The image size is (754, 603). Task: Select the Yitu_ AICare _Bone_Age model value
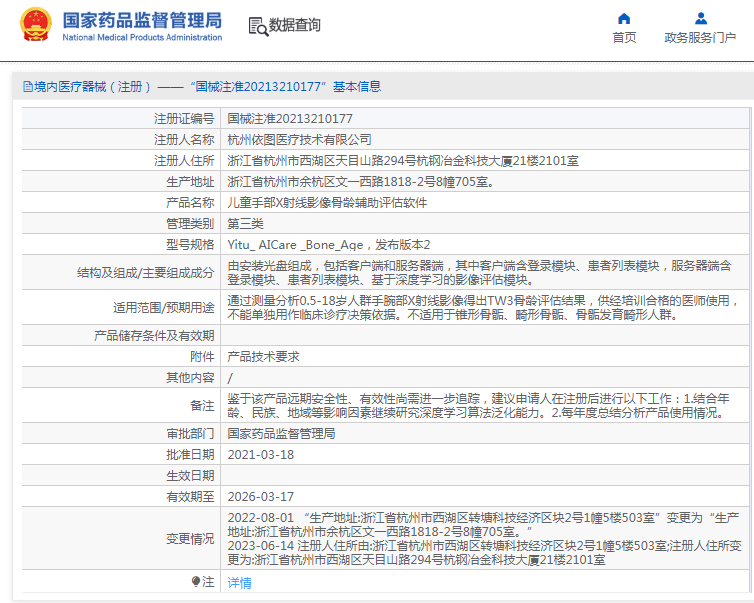click(329, 245)
